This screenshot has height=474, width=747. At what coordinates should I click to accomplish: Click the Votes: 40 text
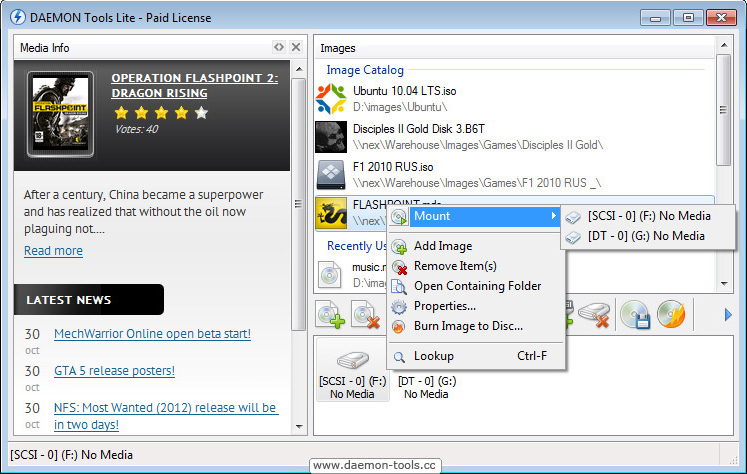(x=136, y=129)
